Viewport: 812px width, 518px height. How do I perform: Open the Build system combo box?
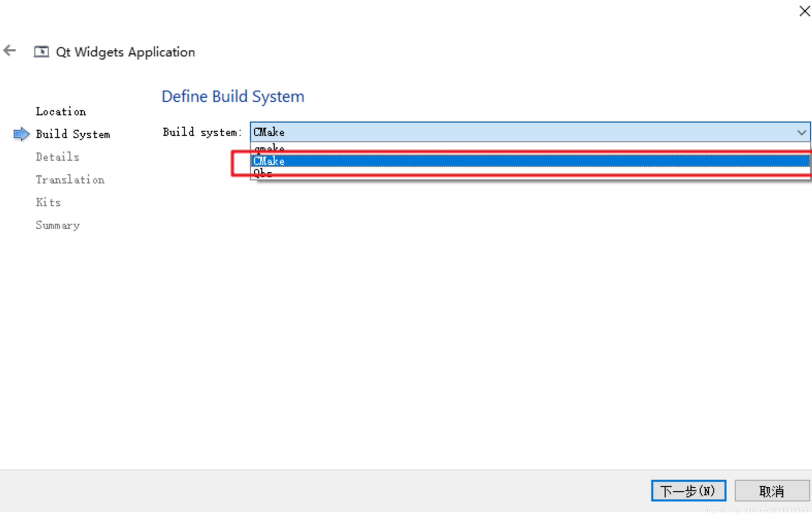point(530,132)
